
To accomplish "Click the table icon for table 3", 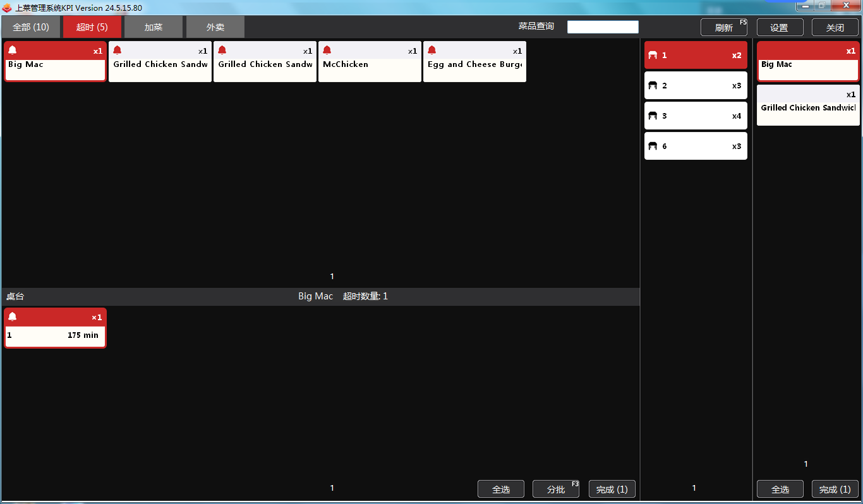I will tap(653, 116).
